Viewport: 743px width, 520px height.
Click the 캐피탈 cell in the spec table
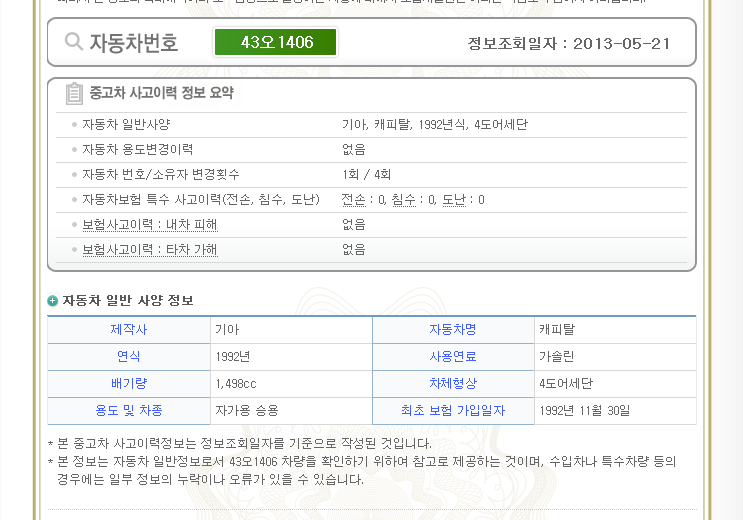[x=615, y=329]
